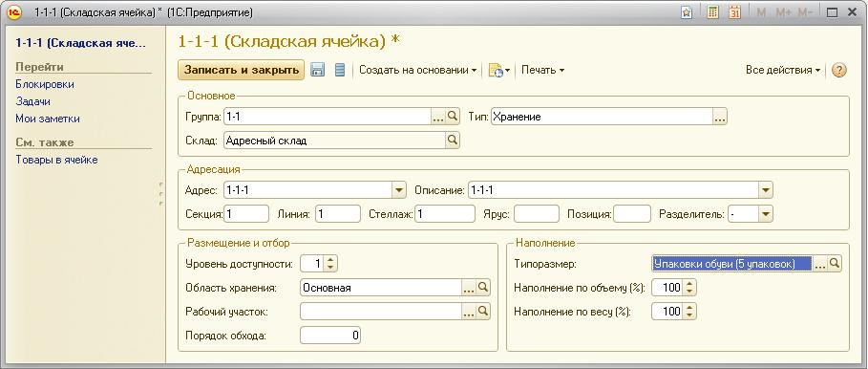Adjust Наполнение по весу stepper arrows
Image resolution: width=868 pixels, height=369 pixels.
coord(689,312)
